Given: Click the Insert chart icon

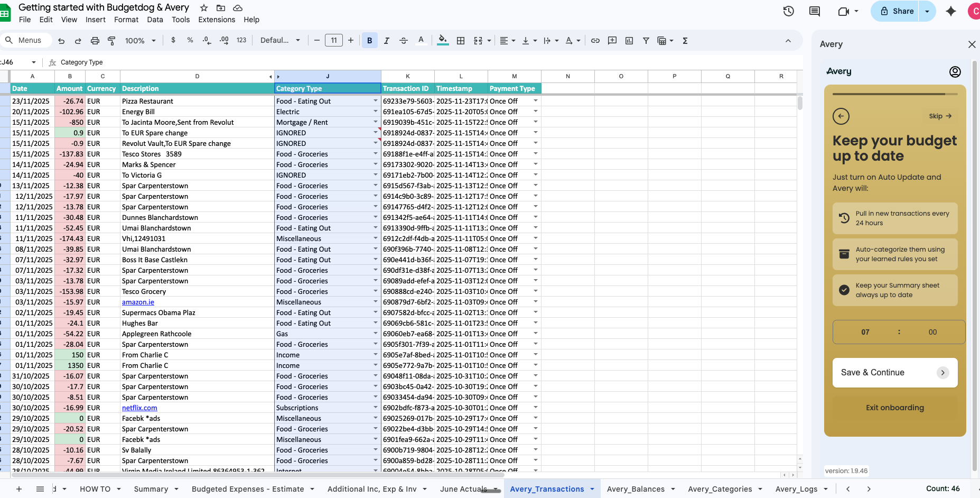Looking at the screenshot, I should 629,41.
